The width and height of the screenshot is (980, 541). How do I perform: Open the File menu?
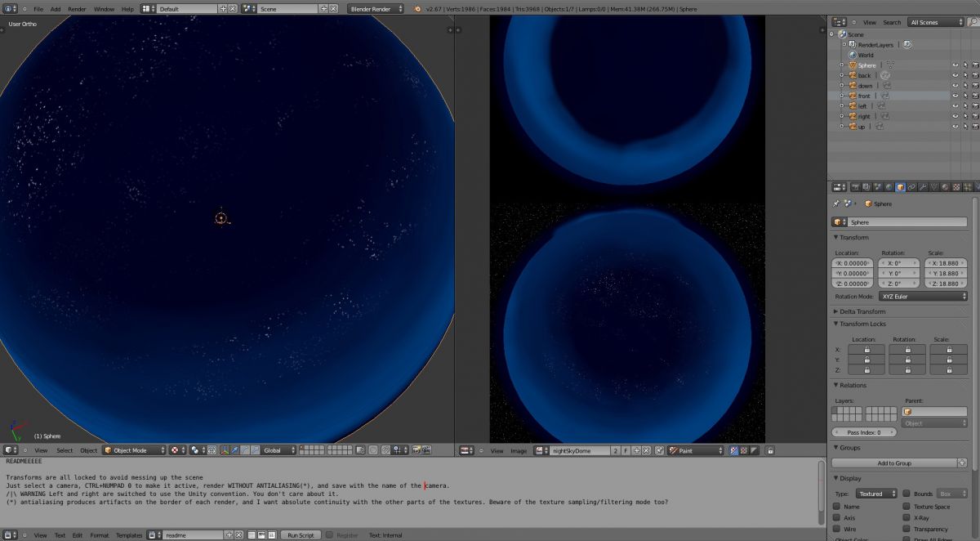(x=38, y=8)
